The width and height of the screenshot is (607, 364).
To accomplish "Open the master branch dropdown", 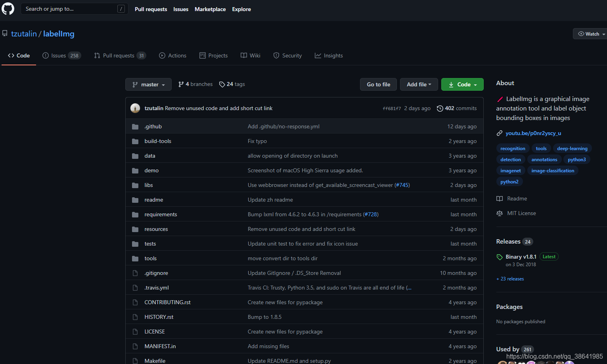I will 148,84.
